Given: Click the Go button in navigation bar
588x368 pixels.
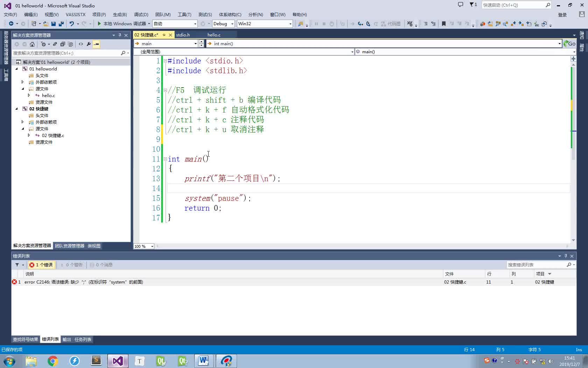Looking at the screenshot, I should click(569, 43).
